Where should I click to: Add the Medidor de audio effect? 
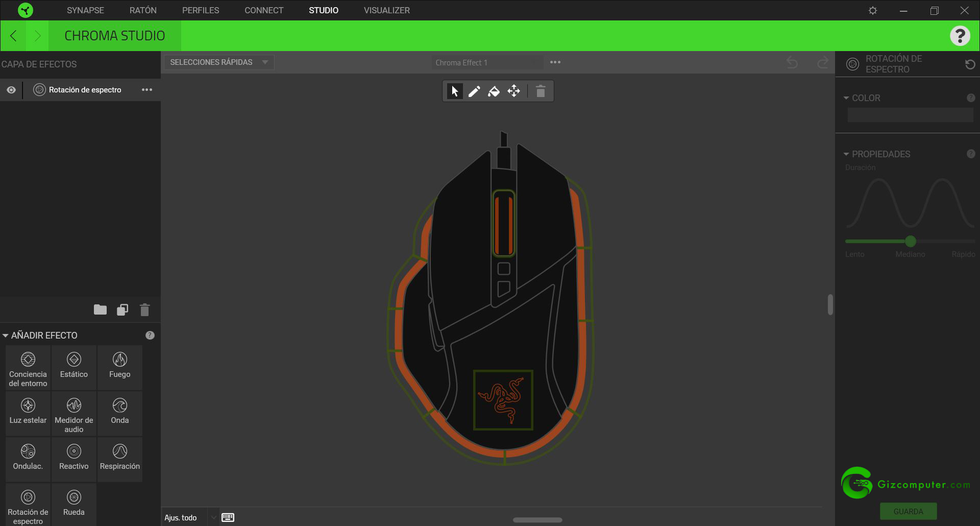click(74, 414)
